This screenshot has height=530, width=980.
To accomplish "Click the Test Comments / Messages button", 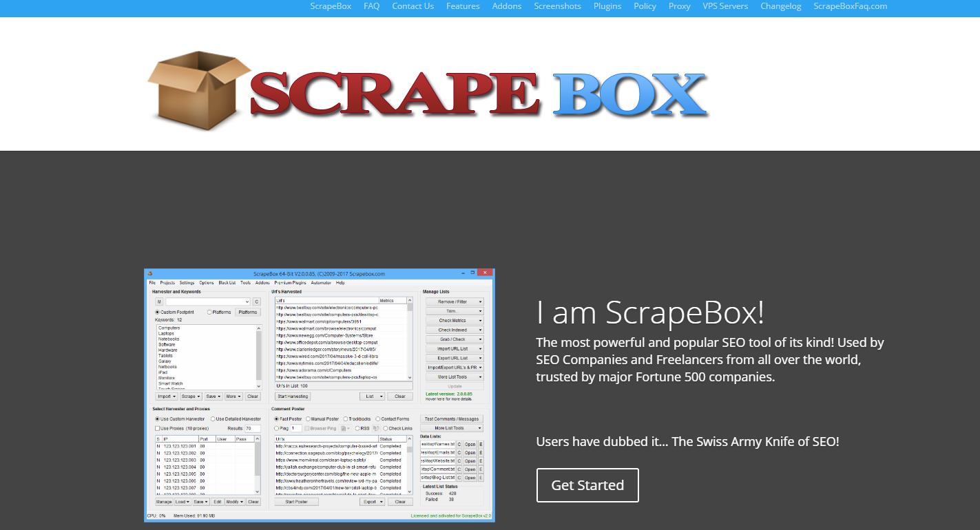I will coord(452,418).
